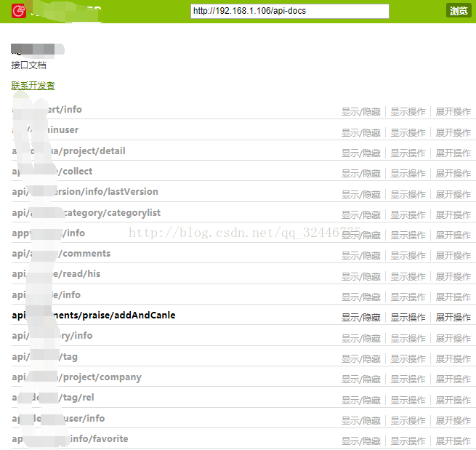This screenshot has width=476, height=450.
Task: Click the api-docs URL input field
Action: click(x=290, y=11)
